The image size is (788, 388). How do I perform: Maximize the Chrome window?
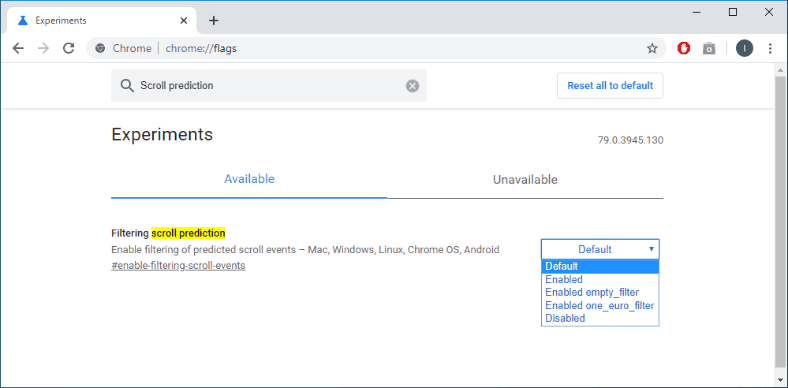point(733,13)
